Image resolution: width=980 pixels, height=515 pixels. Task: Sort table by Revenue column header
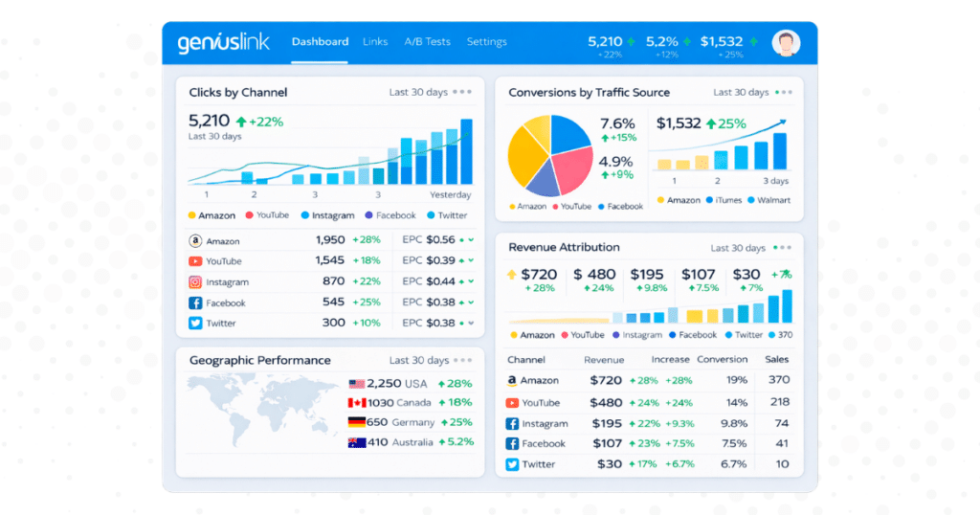click(x=604, y=359)
